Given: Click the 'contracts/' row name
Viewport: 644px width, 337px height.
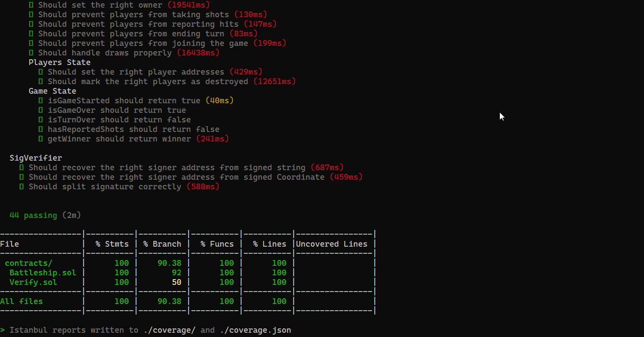Looking at the screenshot, I should pos(29,263).
